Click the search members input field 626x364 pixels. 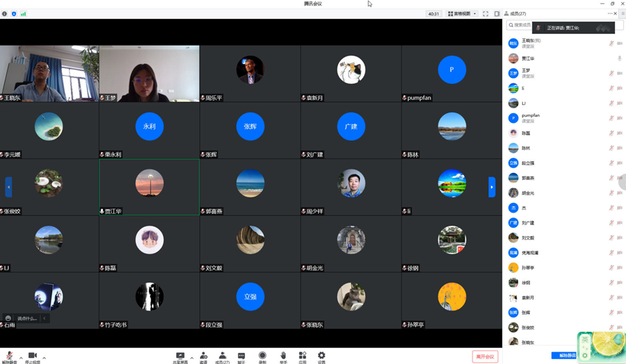pyautogui.click(x=521, y=25)
